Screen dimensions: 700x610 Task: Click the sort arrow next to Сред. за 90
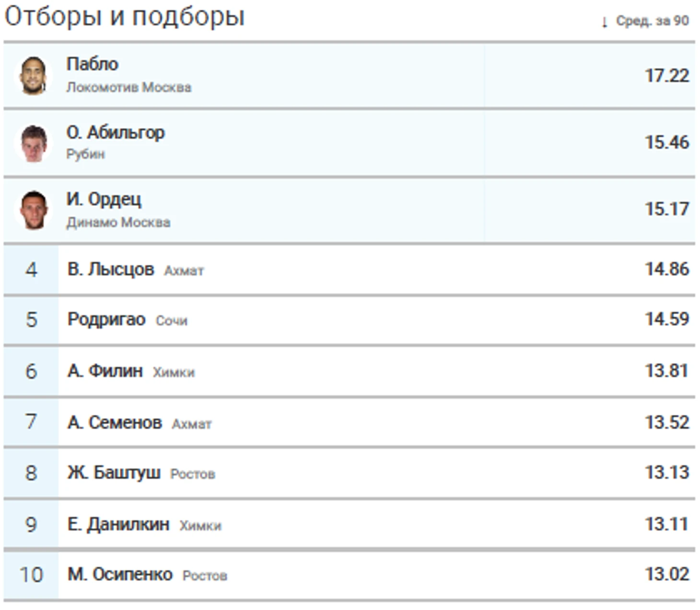coord(604,22)
